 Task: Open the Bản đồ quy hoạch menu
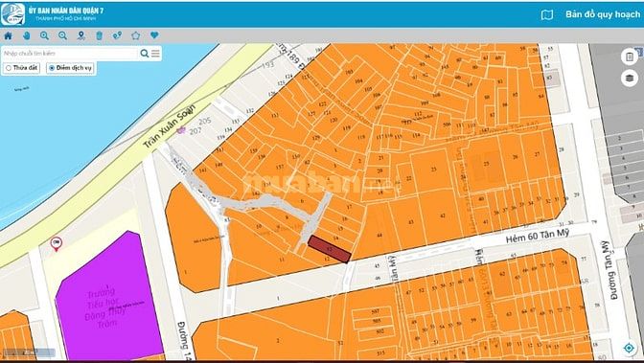[603, 14]
